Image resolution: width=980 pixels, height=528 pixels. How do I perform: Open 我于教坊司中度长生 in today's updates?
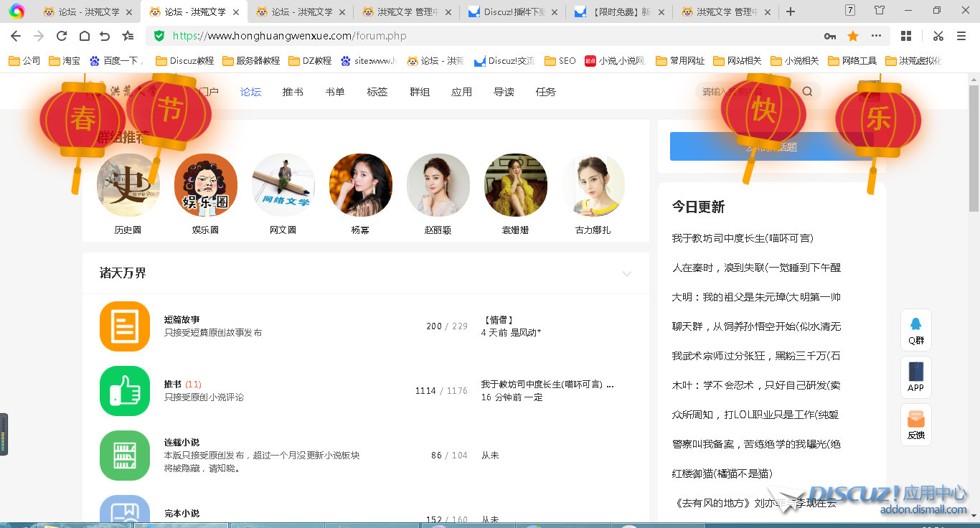click(x=743, y=238)
